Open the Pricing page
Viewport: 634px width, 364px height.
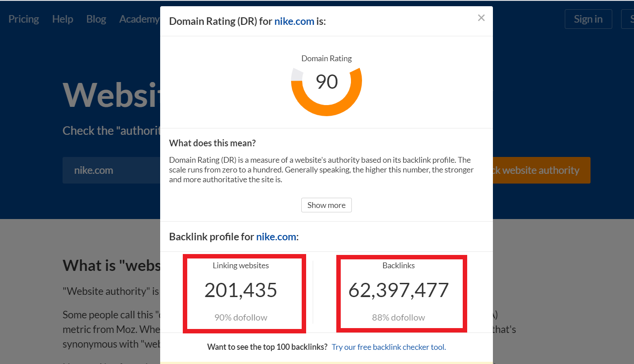24,19
